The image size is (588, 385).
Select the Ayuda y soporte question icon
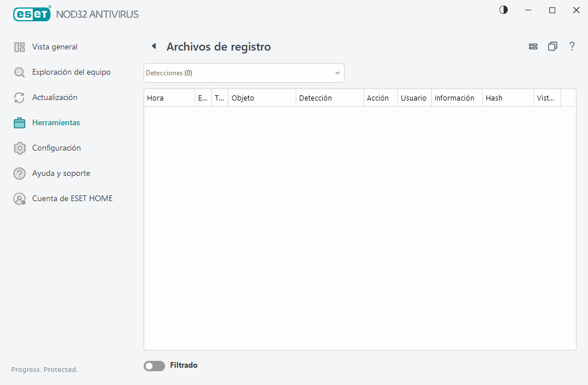click(20, 173)
